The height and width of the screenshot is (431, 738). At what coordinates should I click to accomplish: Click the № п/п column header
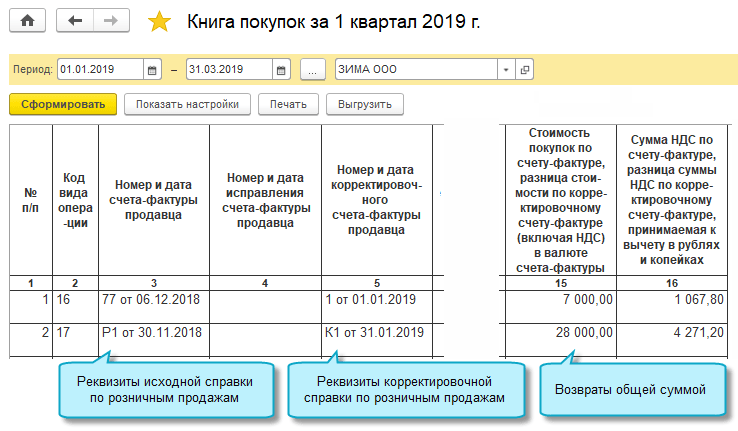tap(31, 200)
